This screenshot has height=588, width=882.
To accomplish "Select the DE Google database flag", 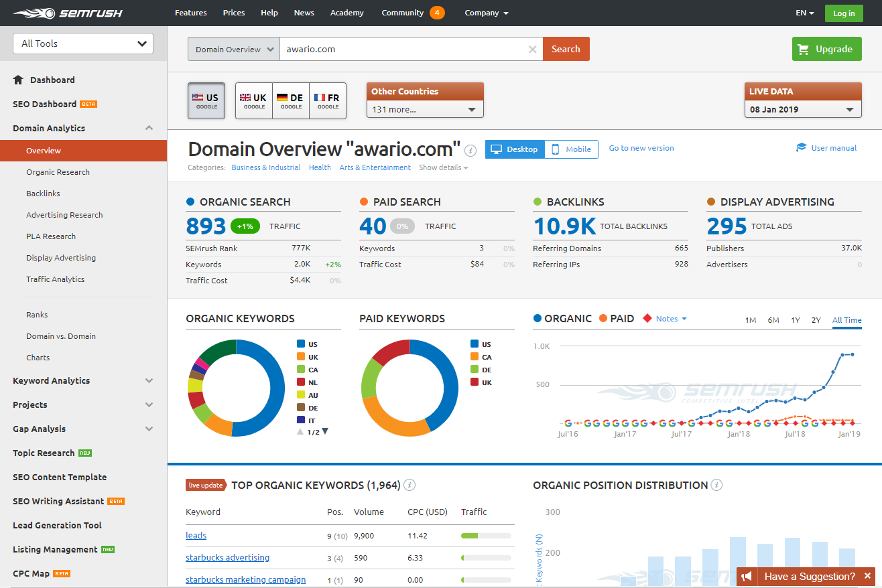I will pos(291,101).
